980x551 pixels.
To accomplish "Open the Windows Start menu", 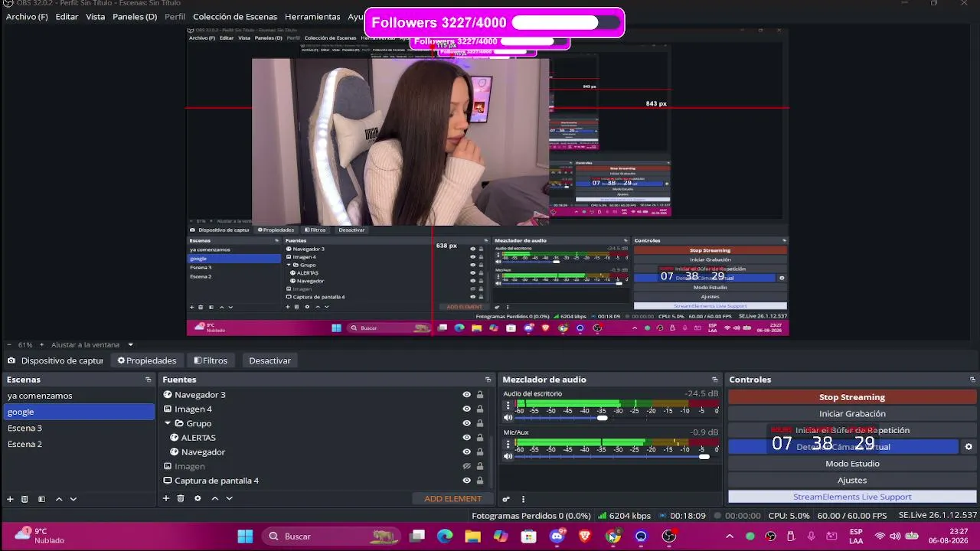I will point(245,536).
